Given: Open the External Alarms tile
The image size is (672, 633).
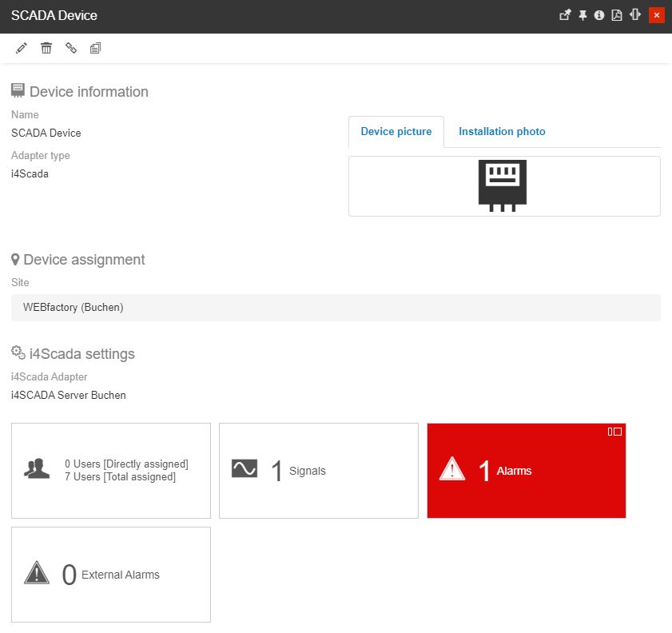Looking at the screenshot, I should (111, 575).
